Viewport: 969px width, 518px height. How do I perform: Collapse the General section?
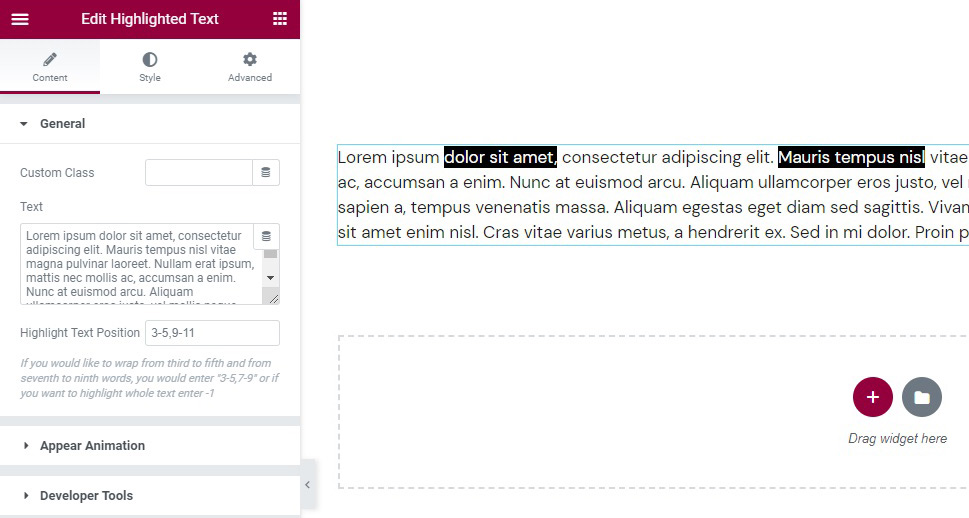(x=62, y=124)
